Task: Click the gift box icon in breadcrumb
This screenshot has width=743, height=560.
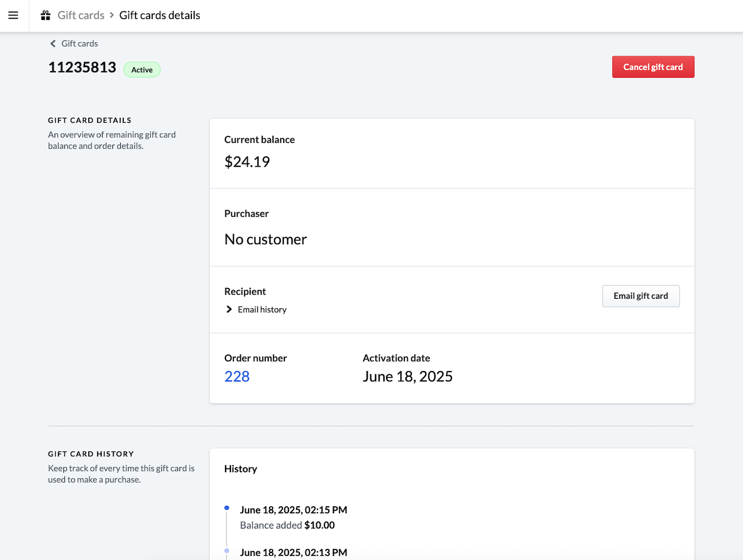Action: (x=46, y=15)
